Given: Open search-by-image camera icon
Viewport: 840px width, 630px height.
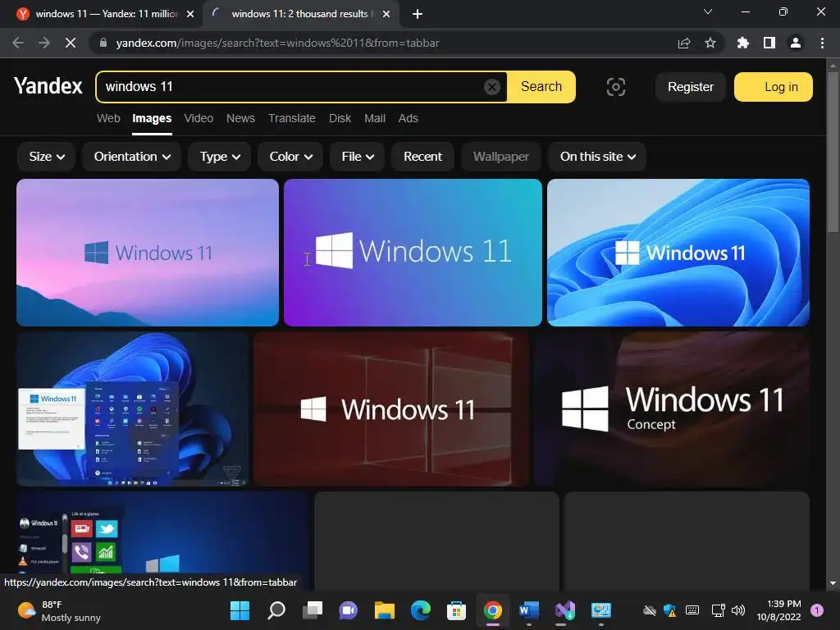Looking at the screenshot, I should [x=615, y=87].
